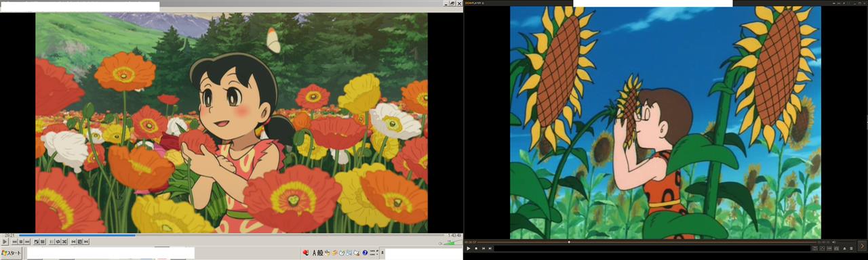This screenshot has height=260, width=868.
Task: Jump to previous chapter in left player
Action: tap(73, 242)
